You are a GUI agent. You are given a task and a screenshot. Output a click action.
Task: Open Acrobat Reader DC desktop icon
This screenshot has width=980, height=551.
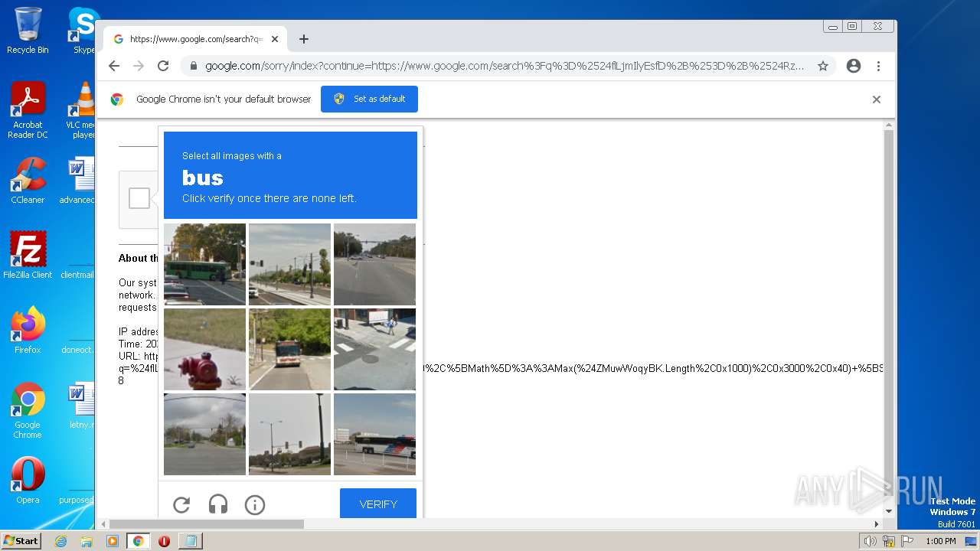pos(28,110)
